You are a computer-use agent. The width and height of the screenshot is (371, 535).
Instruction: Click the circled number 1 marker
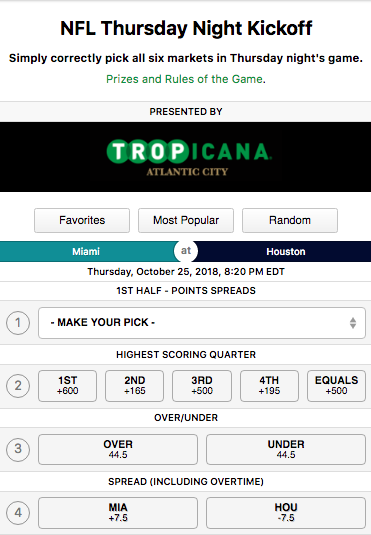click(18, 323)
